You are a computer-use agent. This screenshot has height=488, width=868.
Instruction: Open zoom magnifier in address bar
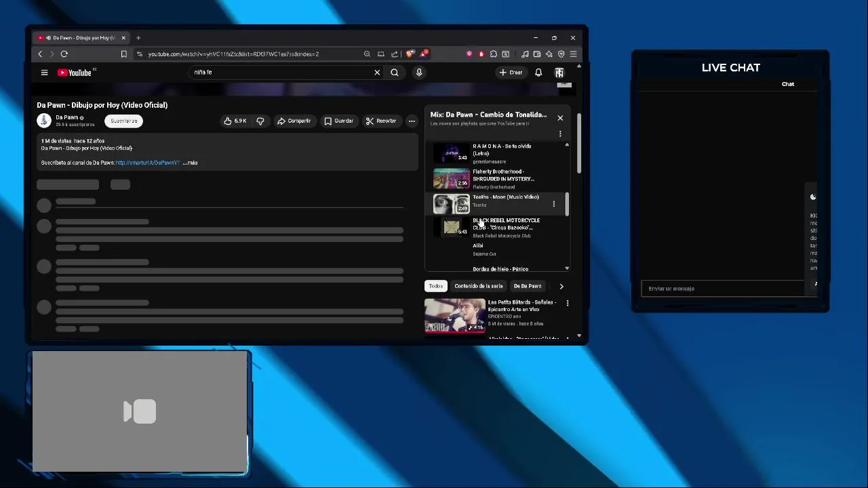coord(367,54)
